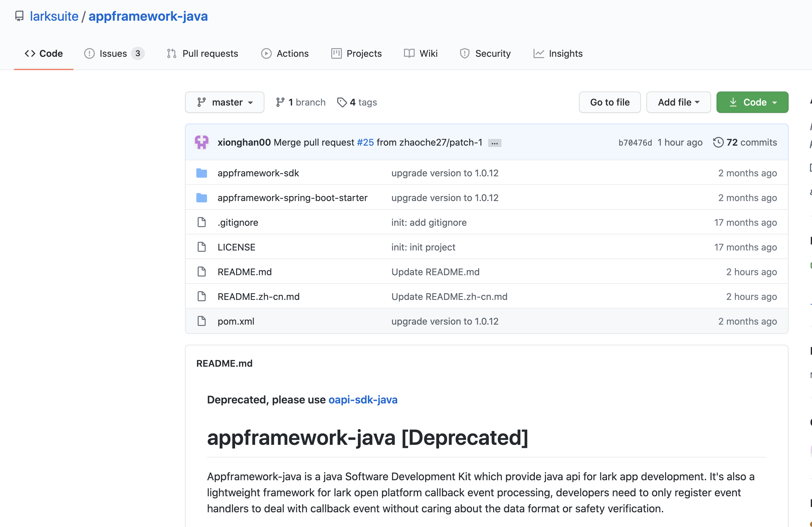Click the Go to file button

(610, 102)
